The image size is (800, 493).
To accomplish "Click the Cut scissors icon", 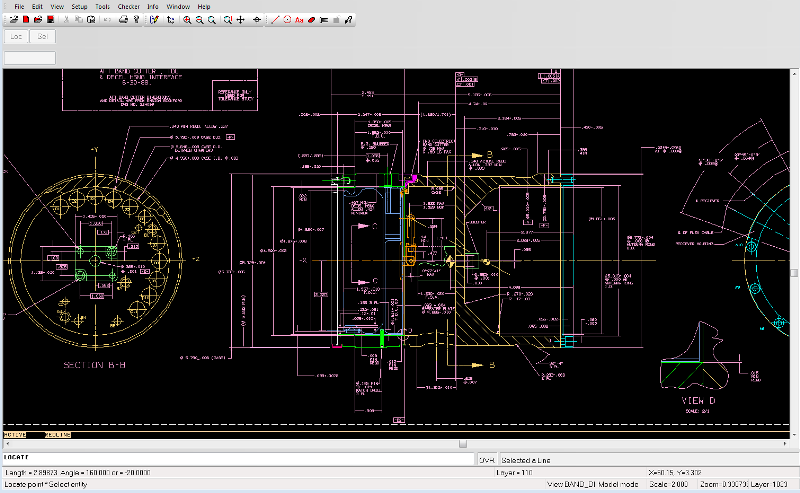I will coord(66,19).
